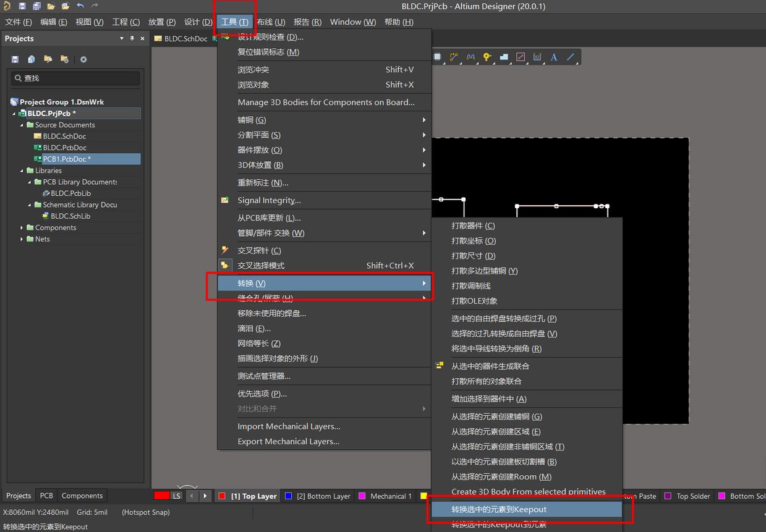Click save icon in Projects panel toolbar

(x=15, y=59)
